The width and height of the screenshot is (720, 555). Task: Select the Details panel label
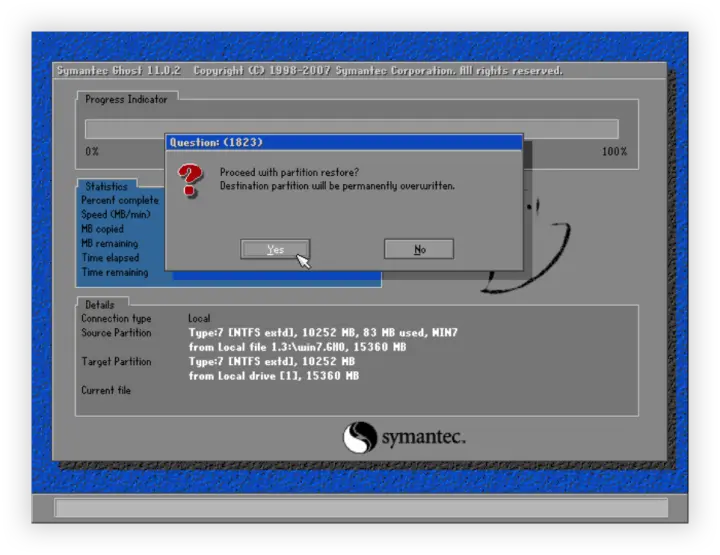click(100, 305)
